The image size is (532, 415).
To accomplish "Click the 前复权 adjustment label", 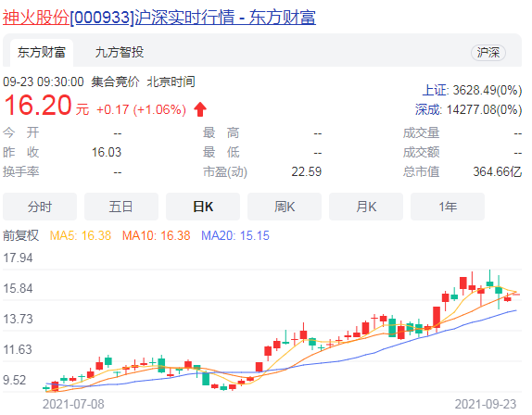I will (21, 235).
